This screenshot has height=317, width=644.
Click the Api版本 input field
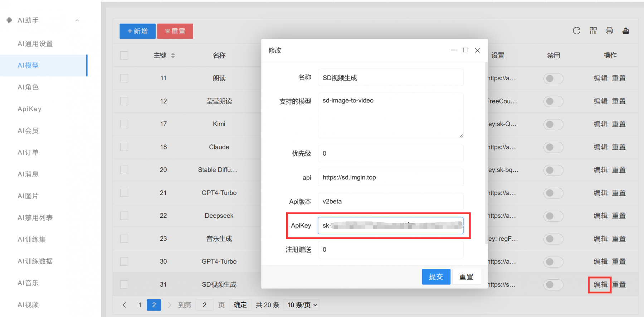[x=391, y=201]
